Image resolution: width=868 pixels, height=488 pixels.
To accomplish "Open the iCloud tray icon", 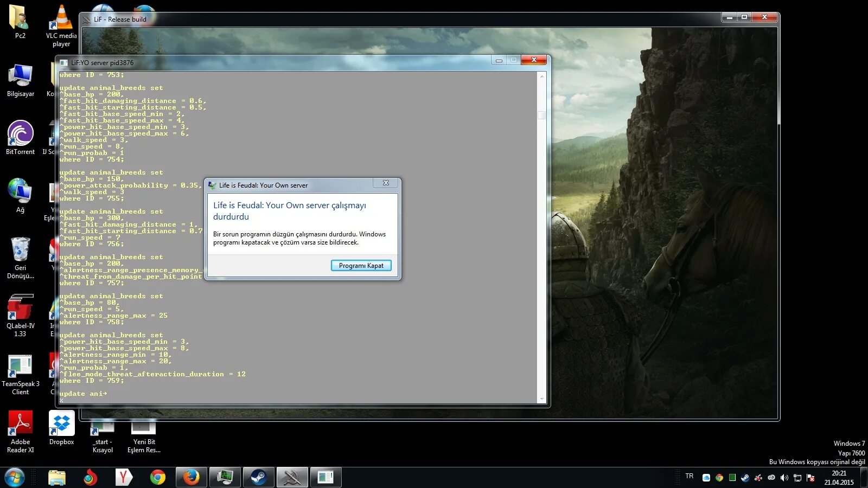I will pos(706,478).
